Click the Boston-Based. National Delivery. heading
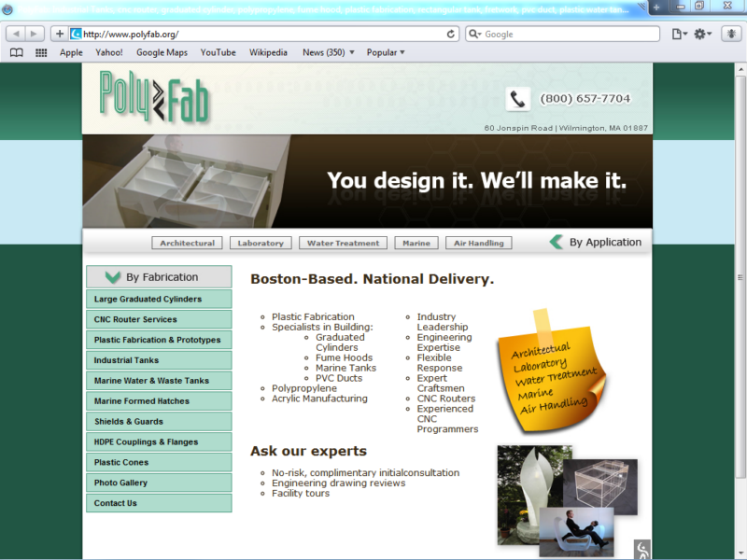Viewport: 747px width, 560px height. 372,279
